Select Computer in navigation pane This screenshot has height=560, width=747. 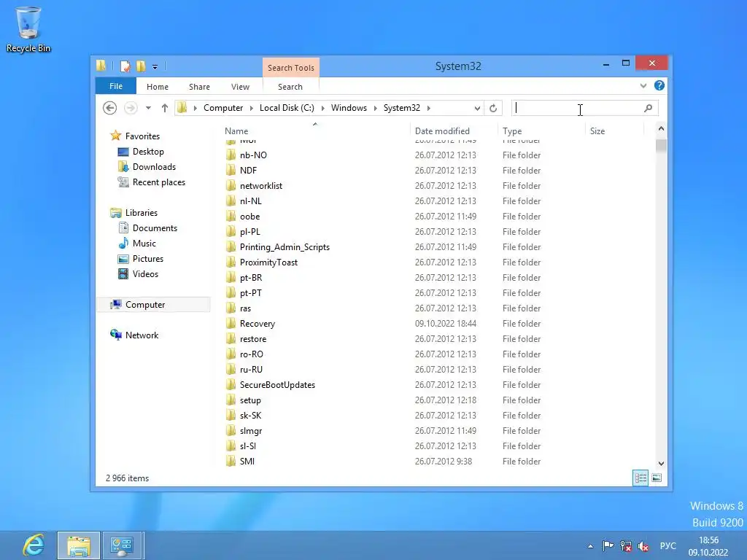click(x=153, y=304)
